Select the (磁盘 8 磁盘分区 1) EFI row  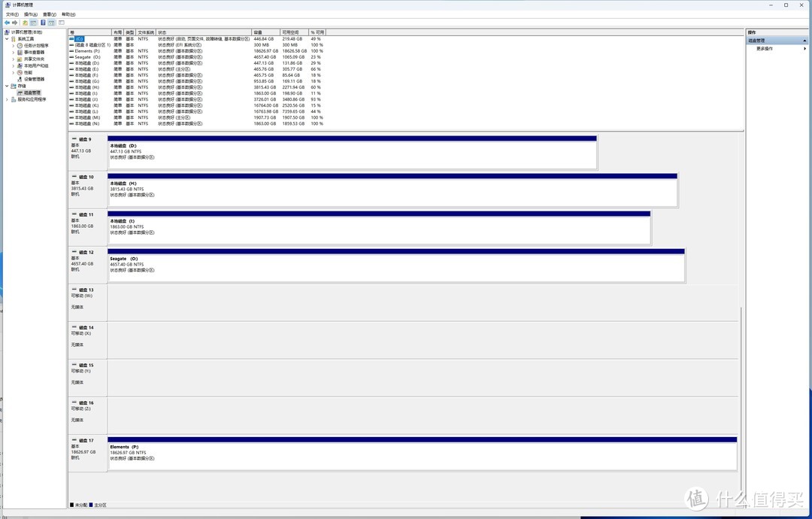pyautogui.click(x=197, y=45)
